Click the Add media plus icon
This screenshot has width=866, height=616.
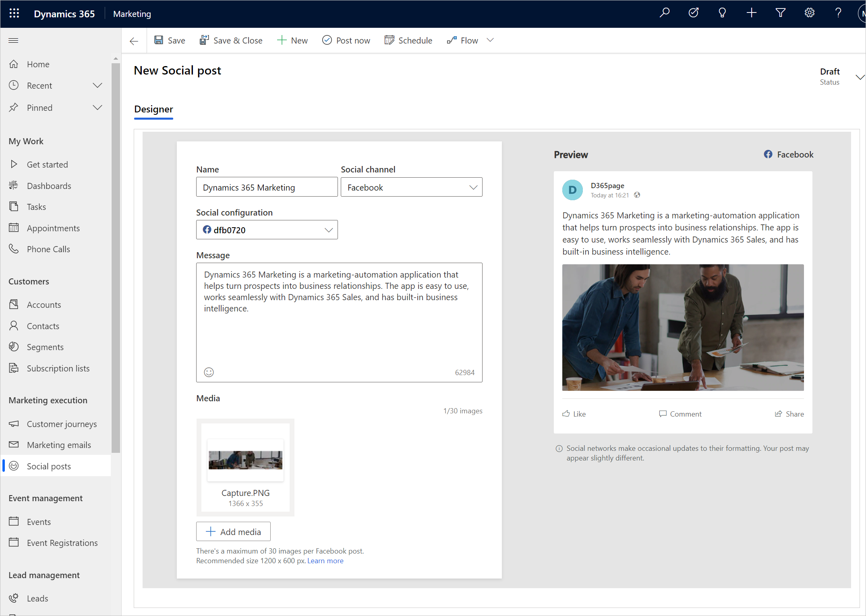click(209, 531)
